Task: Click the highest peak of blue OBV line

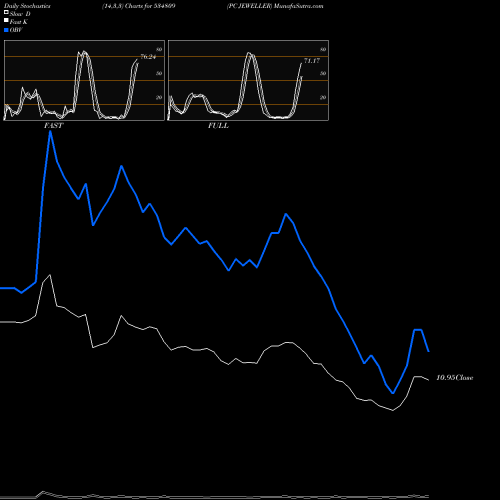Action: pyautogui.click(x=50, y=132)
